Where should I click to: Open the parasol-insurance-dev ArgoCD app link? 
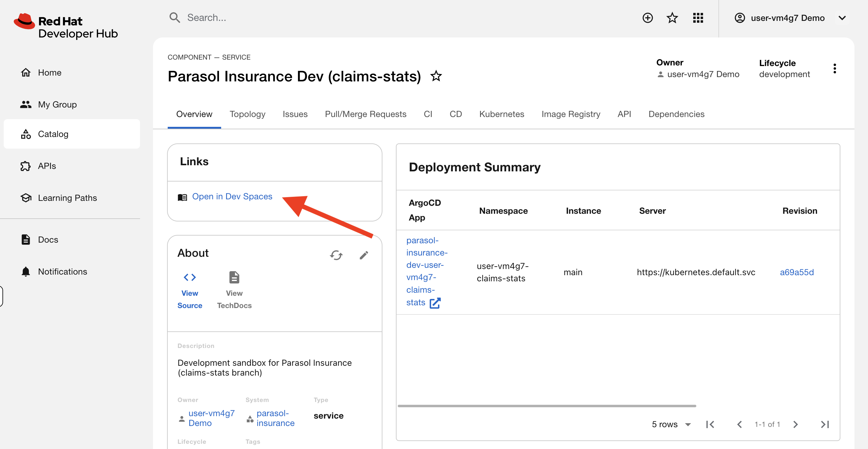pyautogui.click(x=427, y=271)
